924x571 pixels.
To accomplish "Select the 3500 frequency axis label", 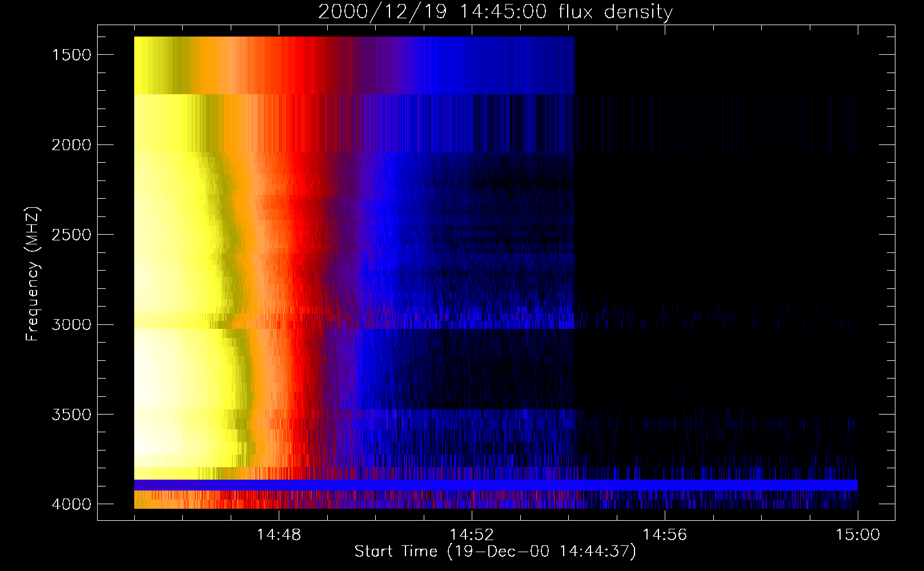I will click(x=71, y=415).
